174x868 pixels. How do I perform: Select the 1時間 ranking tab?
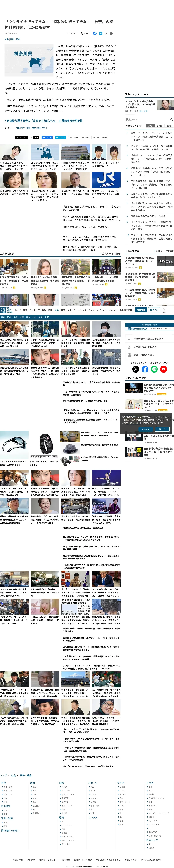point(150,126)
